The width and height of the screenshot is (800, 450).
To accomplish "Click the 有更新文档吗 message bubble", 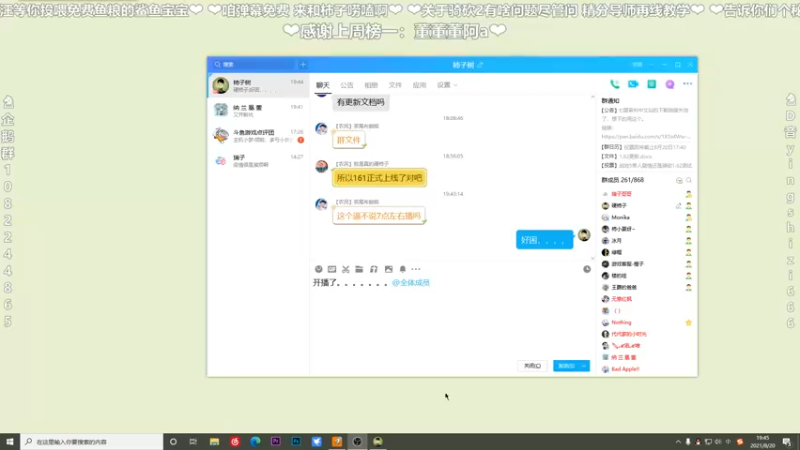I will 361,103.
